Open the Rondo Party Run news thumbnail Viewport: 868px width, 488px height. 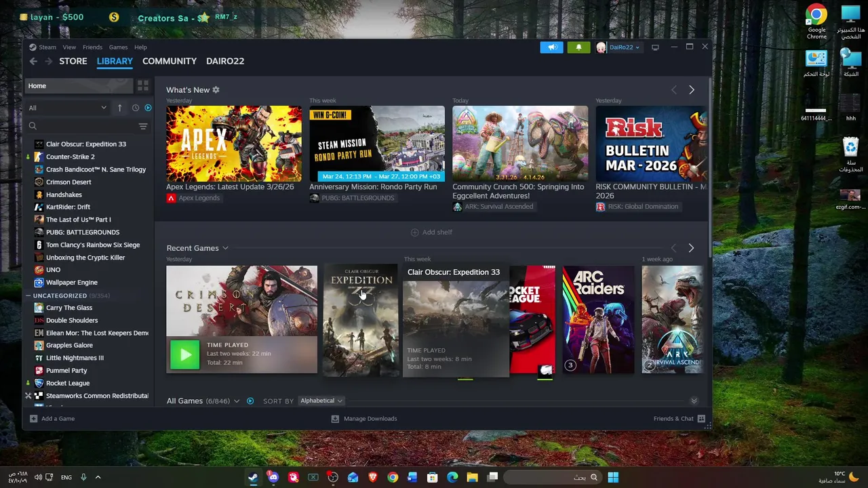[x=377, y=143]
